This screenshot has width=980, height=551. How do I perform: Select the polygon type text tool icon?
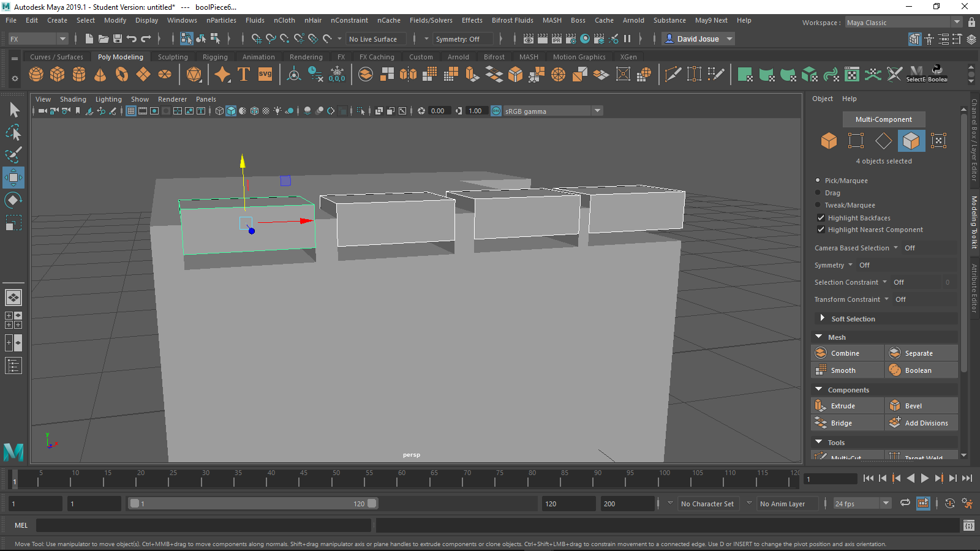point(243,75)
